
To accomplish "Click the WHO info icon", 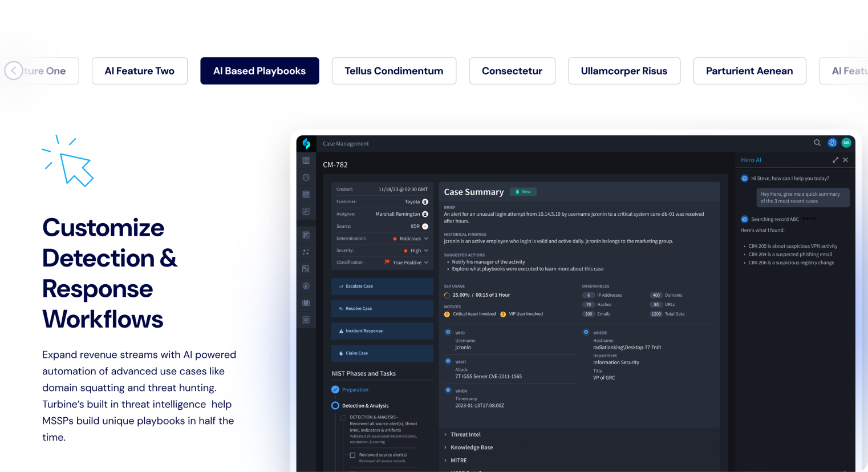I will [x=448, y=332].
